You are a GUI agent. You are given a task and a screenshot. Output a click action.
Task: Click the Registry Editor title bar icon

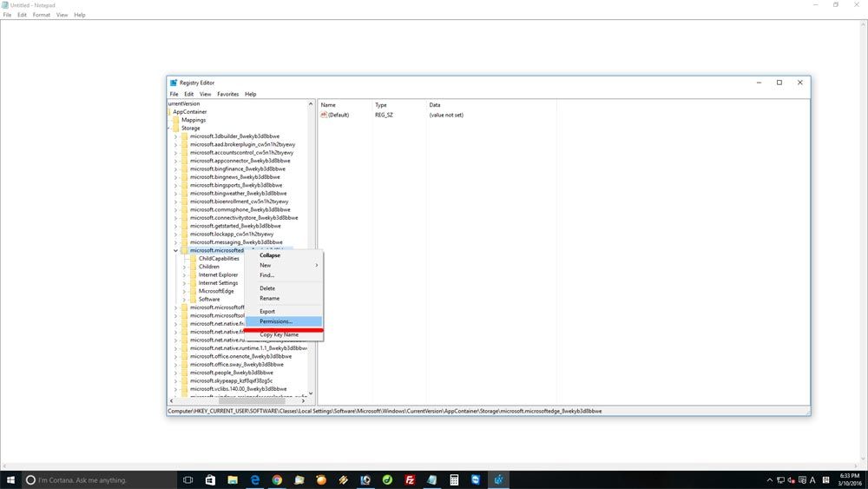[174, 83]
